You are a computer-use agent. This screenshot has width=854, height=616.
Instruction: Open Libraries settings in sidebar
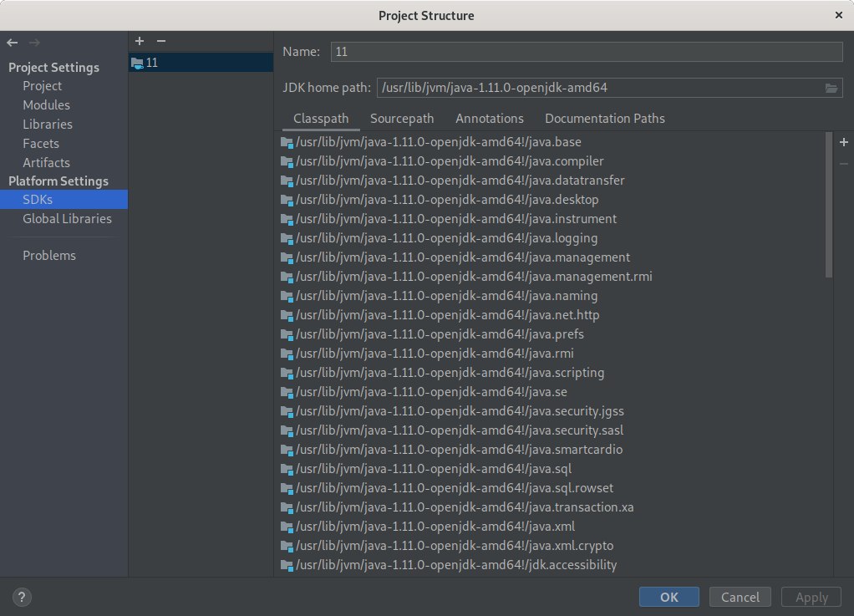[48, 125]
